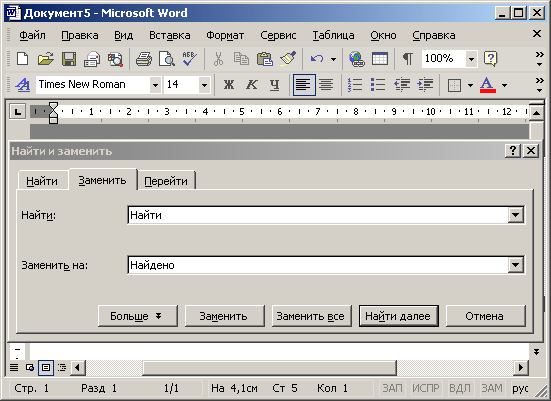
Task: Switch to web layout view icon
Action: (x=30, y=368)
